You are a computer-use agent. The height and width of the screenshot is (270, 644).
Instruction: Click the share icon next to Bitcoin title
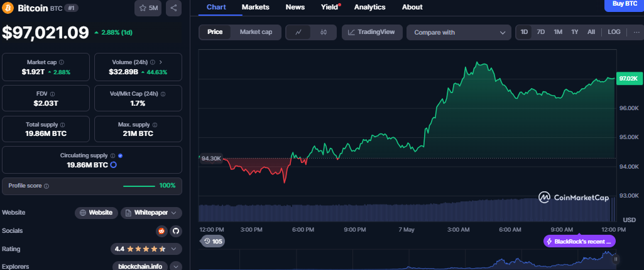click(173, 8)
